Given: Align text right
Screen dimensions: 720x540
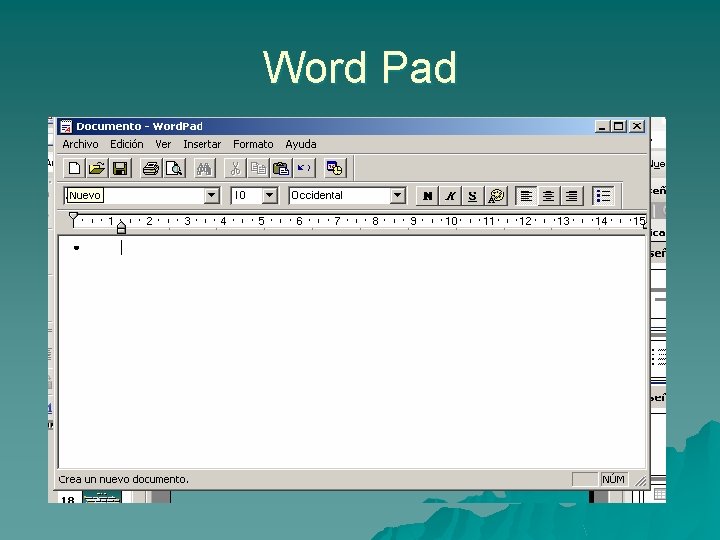Looking at the screenshot, I should click(572, 196).
